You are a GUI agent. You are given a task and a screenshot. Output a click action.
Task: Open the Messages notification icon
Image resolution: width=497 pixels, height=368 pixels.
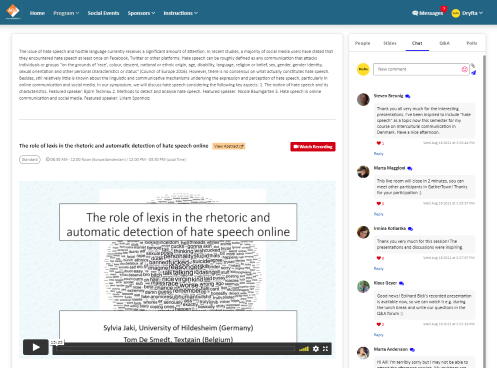pyautogui.click(x=429, y=13)
